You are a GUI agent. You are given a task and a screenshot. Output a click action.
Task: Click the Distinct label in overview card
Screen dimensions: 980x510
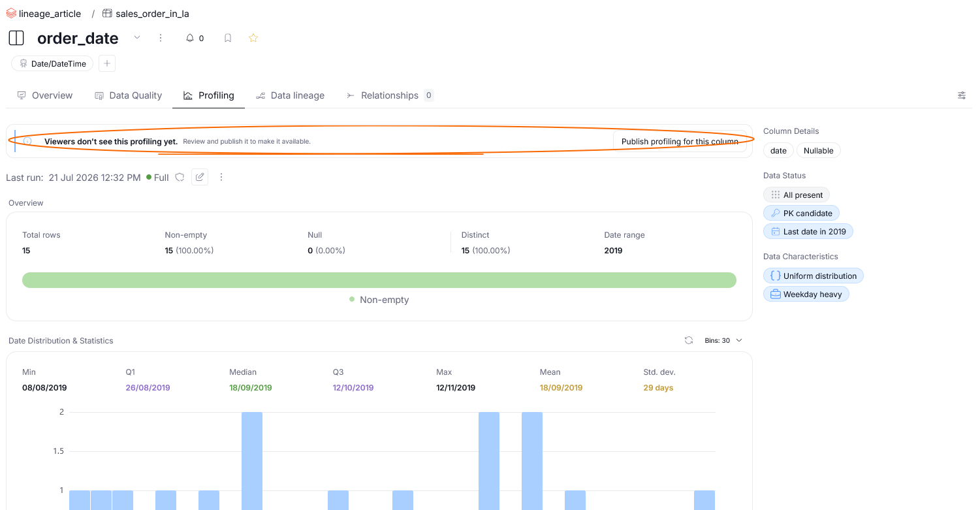tap(475, 235)
